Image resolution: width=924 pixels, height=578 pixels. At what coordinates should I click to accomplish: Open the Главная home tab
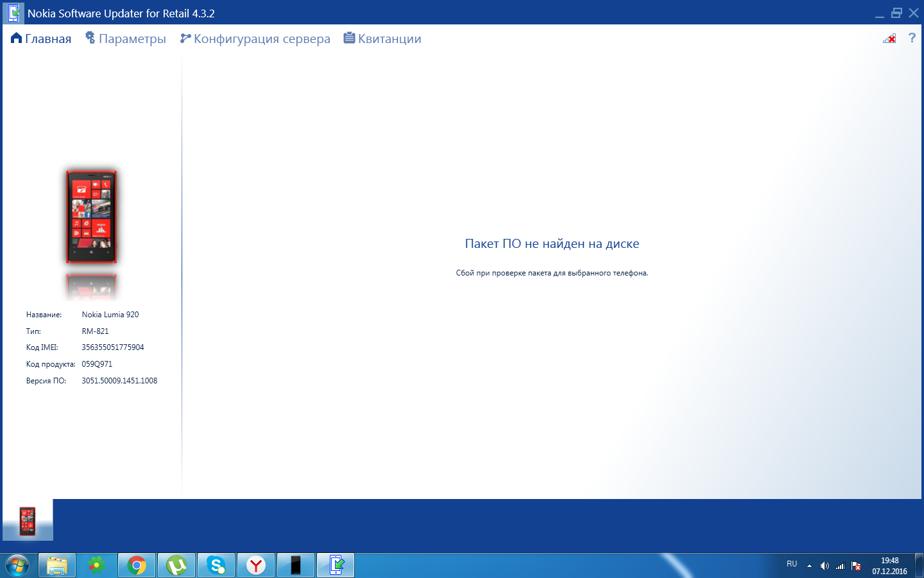(x=41, y=39)
